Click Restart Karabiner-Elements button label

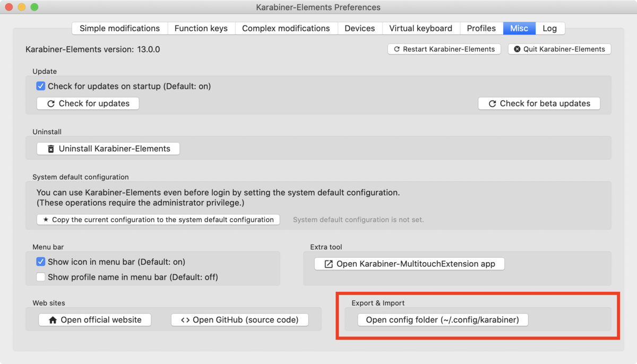tap(449, 49)
